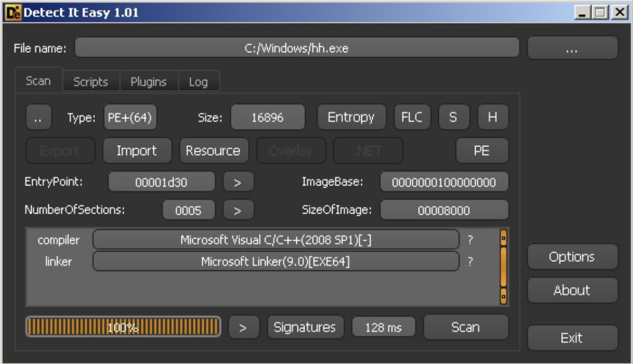The height and width of the screenshot is (364, 633).
Task: Click the SizeOfImage value 00008000
Action: coord(444,210)
